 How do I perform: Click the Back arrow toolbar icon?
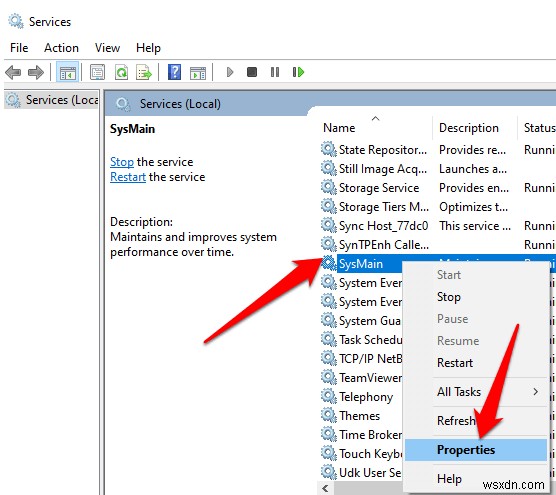click(x=13, y=73)
